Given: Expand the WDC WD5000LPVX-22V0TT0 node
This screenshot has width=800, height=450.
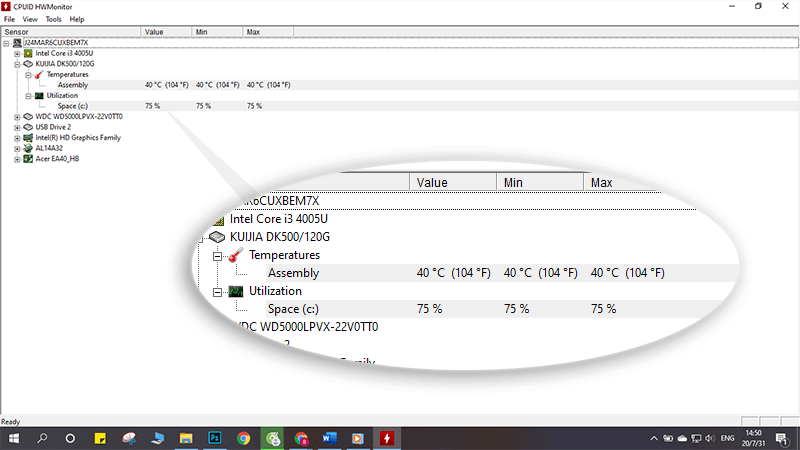Looking at the screenshot, I should (17, 117).
